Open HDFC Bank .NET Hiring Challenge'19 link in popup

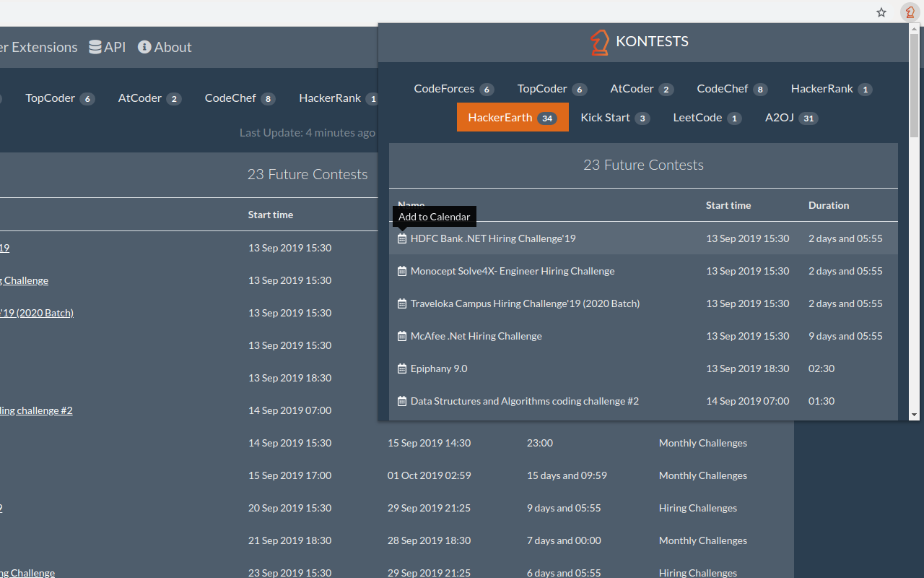493,238
